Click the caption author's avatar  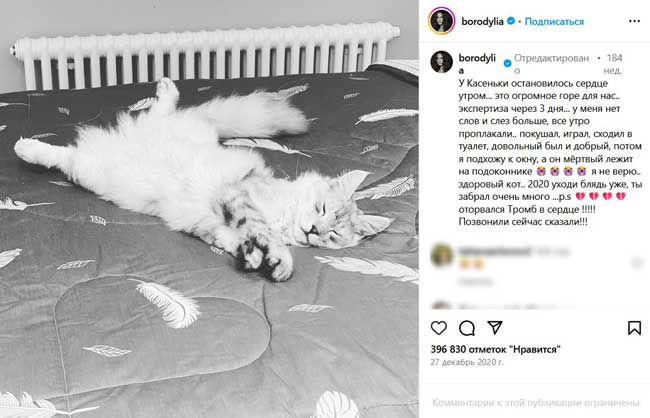point(441,62)
